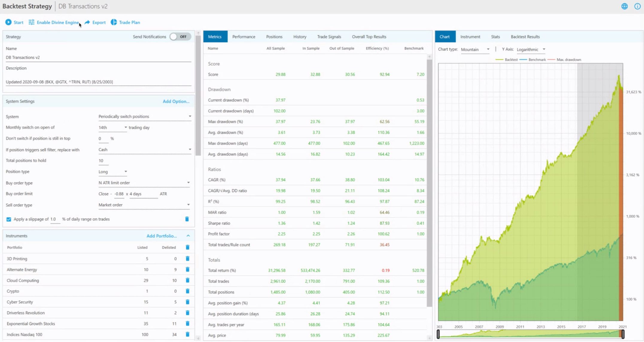Viewport: 644px width, 342px height.
Task: Open the Chart type Mountain dropdown
Action: (x=475, y=49)
